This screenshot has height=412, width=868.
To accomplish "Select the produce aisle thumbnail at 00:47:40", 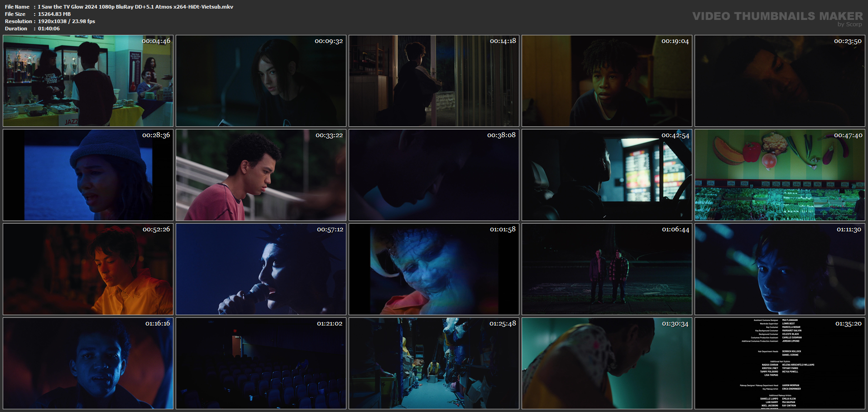I will pyautogui.click(x=780, y=175).
